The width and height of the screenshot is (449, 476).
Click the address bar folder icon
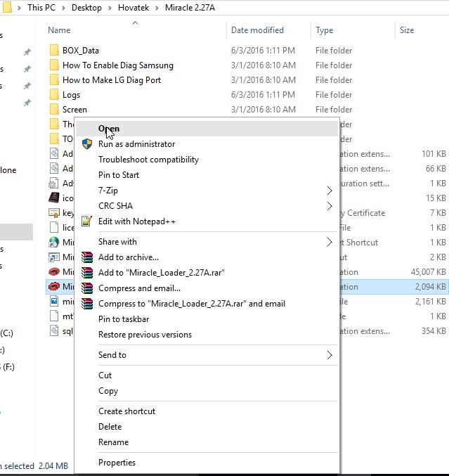(6, 7)
